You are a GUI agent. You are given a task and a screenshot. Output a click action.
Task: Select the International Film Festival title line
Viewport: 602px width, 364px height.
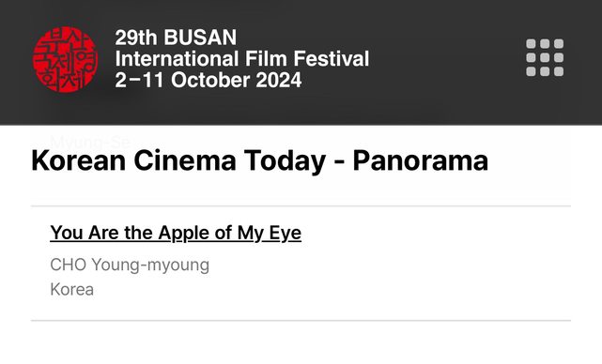pos(242,59)
